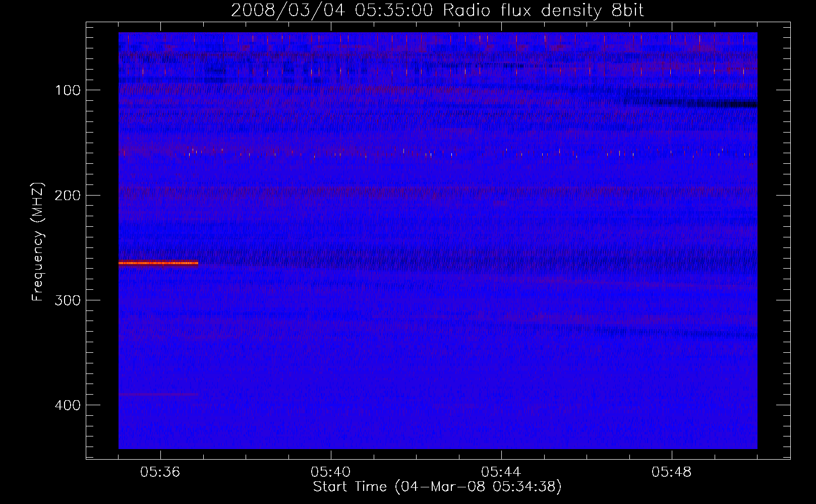The width and height of the screenshot is (816, 504).
Task: Click the 05:44 time tick label
Action: tap(501, 472)
